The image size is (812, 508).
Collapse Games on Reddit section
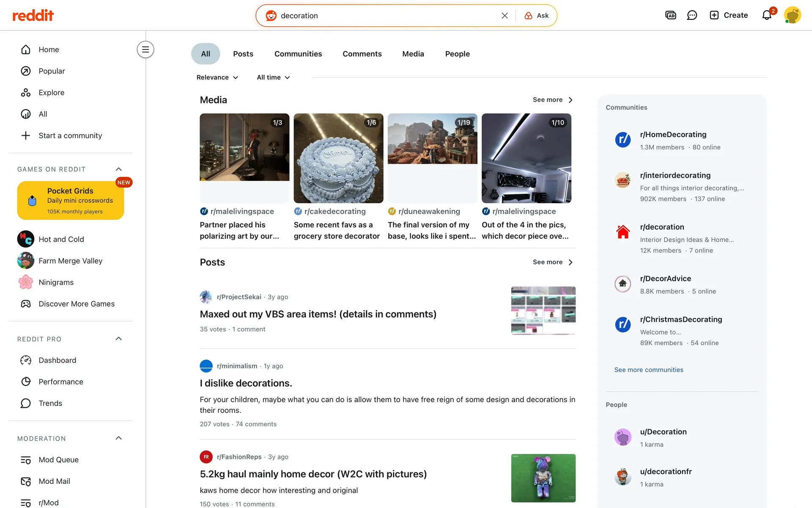click(x=119, y=169)
